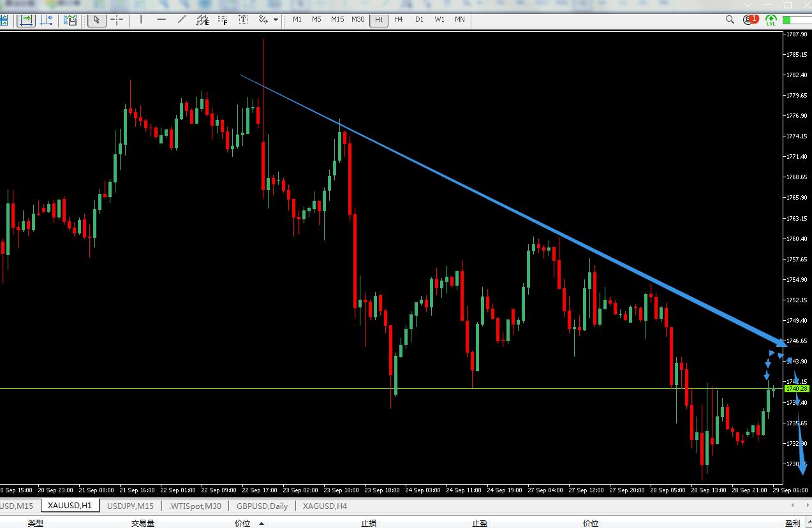812x528 pixels.
Task: Toggle the chart shift button
Action: [x=47, y=20]
